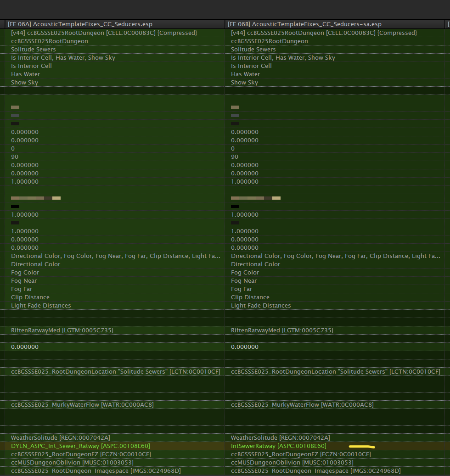Click the wide gradient color swatch in the FE 06A column
Screen dimensions: 450x476
pos(36,198)
